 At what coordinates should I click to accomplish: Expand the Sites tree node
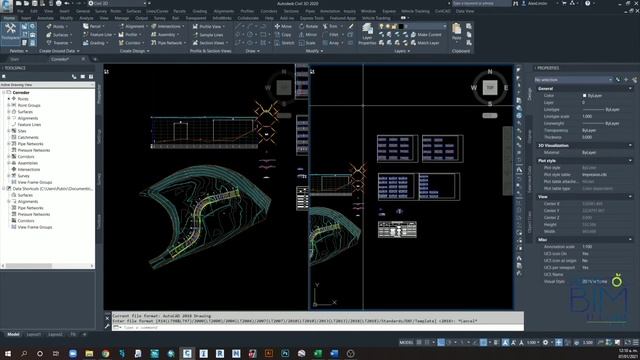point(9,131)
